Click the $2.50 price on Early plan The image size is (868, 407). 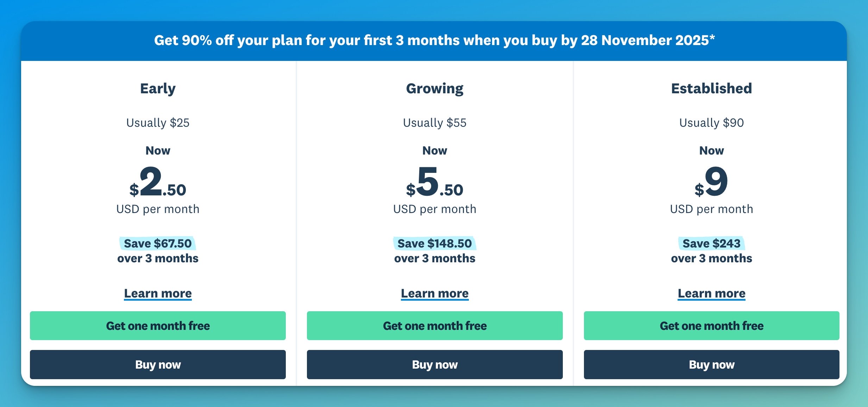click(158, 187)
